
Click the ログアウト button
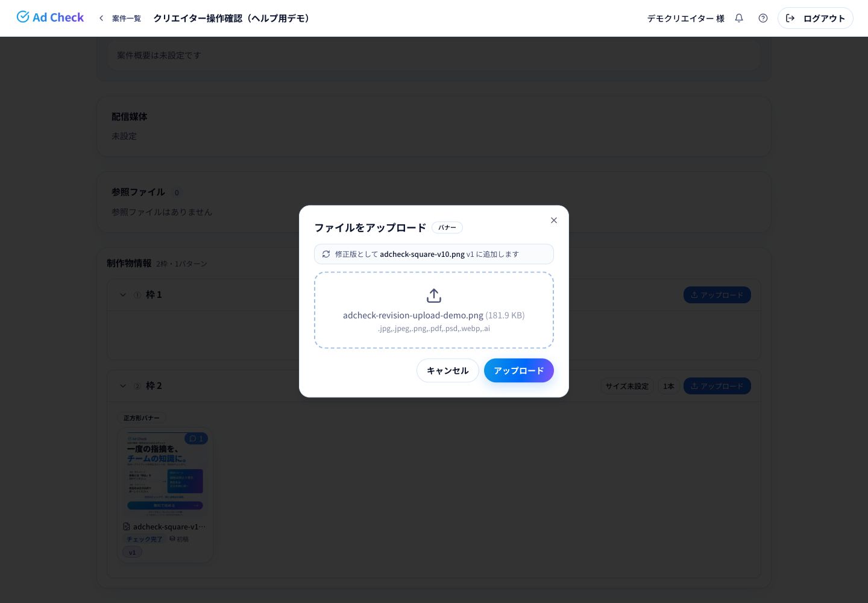click(x=815, y=18)
